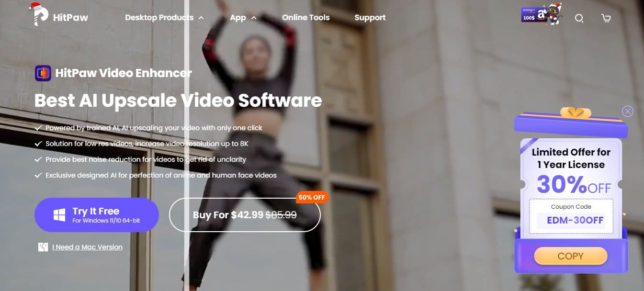Viewport: 644px width, 291px height.
Task: Click Buy For $42.99 button
Action: click(x=245, y=215)
